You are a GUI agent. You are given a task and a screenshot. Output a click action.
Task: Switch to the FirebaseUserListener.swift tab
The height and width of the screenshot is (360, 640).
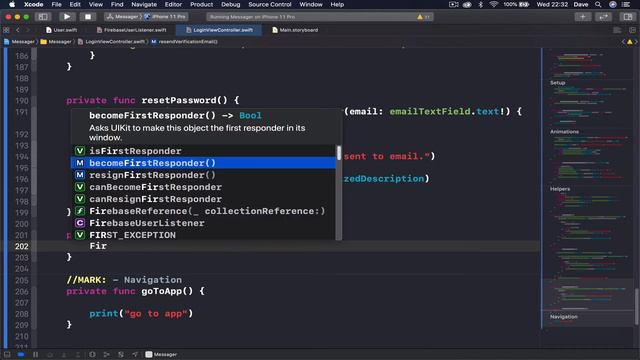click(x=131, y=30)
